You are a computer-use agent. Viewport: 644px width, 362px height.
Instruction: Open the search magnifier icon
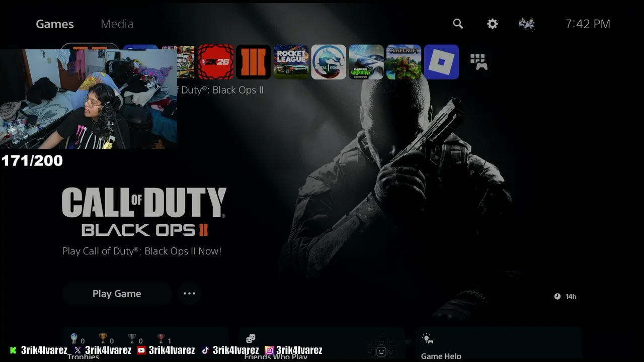click(458, 24)
